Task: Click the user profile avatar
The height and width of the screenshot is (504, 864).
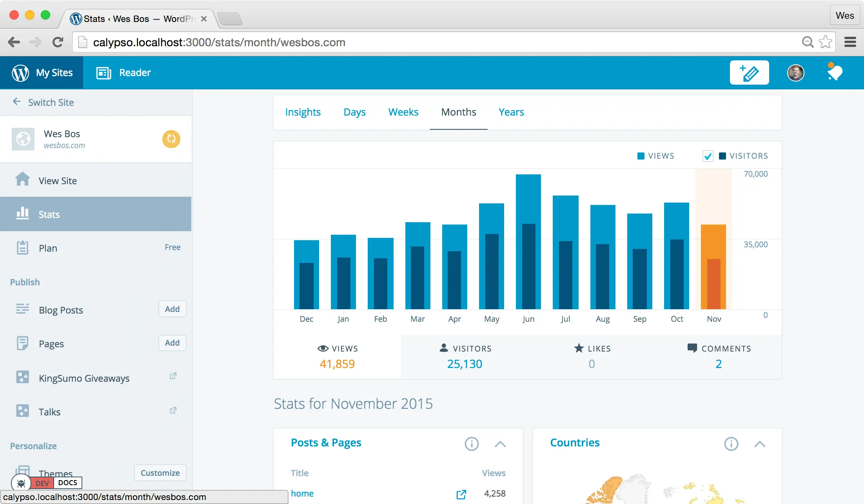Action: 795,73
